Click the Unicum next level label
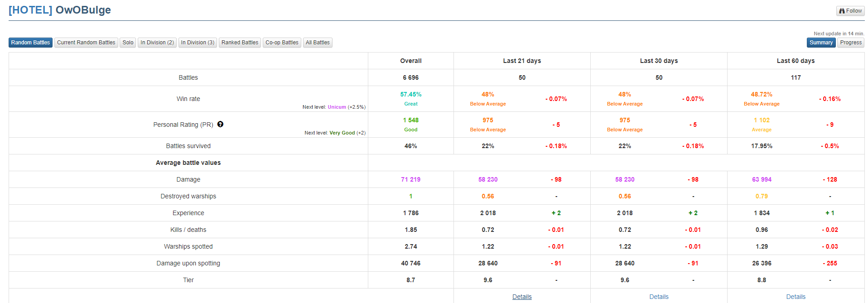This screenshot has width=868, height=303. coord(337,107)
